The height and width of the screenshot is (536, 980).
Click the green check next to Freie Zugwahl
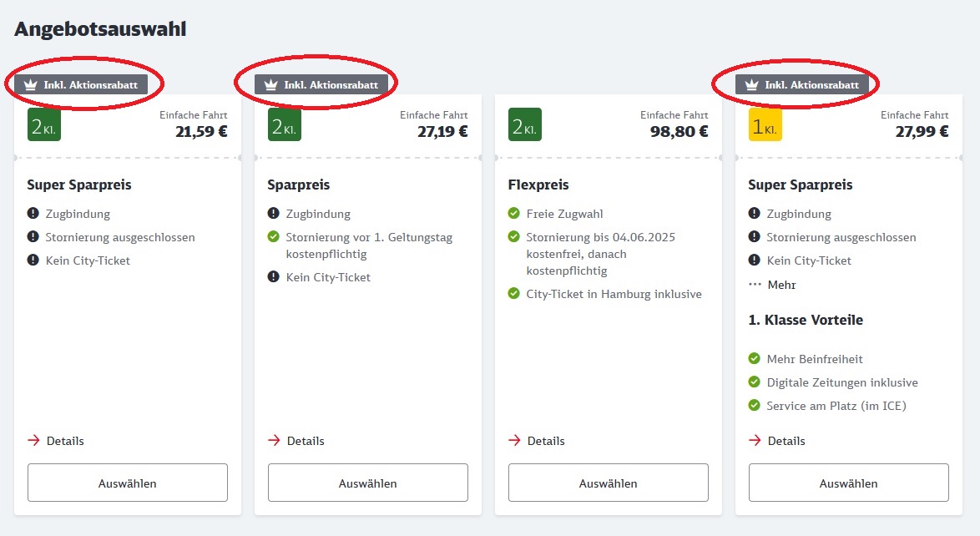pyautogui.click(x=513, y=213)
